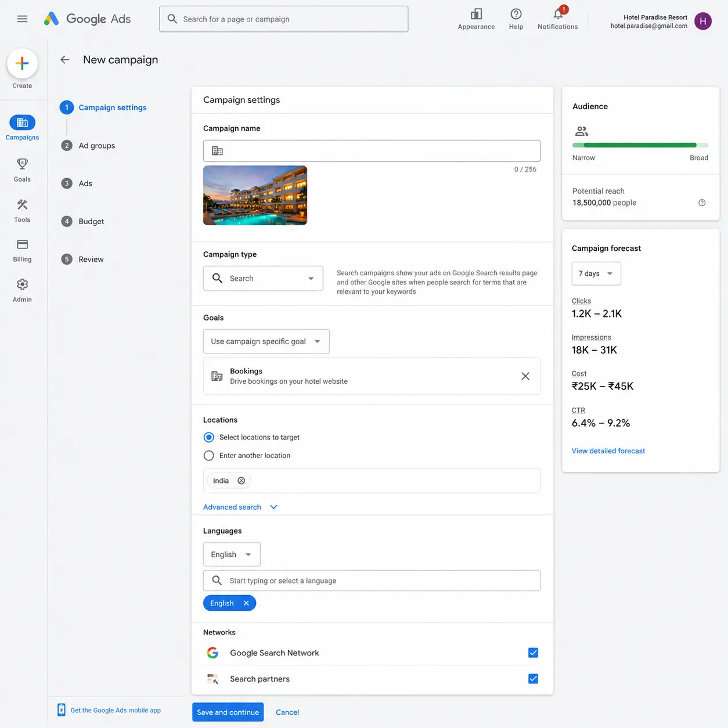
Task: Open Admin gear icon in sidebar
Action: point(22,284)
